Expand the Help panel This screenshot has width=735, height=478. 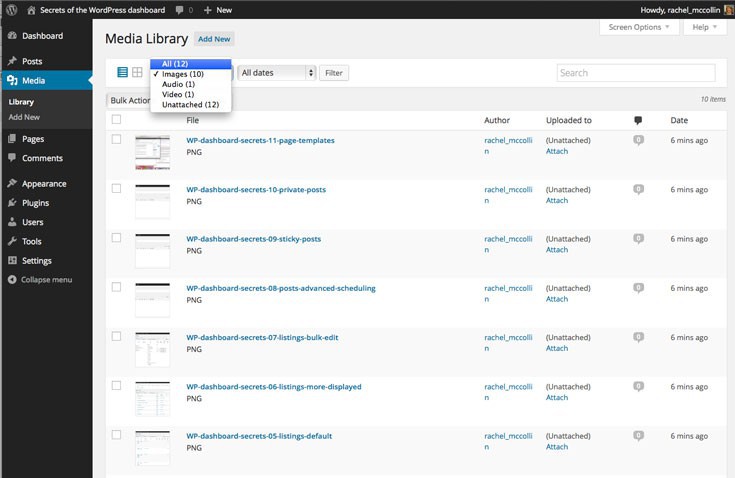pos(705,27)
